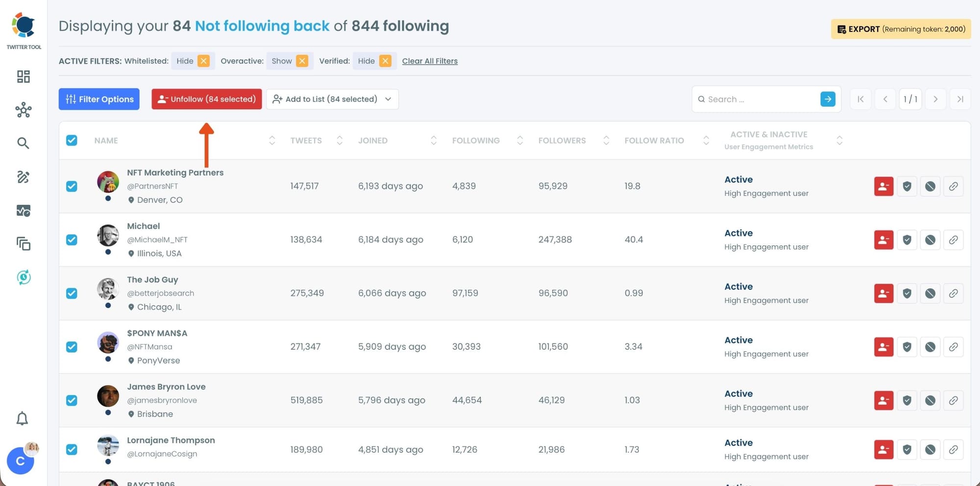Whitelist James Bryron Love via shield icon
This screenshot has height=486, width=980.
point(907,400)
